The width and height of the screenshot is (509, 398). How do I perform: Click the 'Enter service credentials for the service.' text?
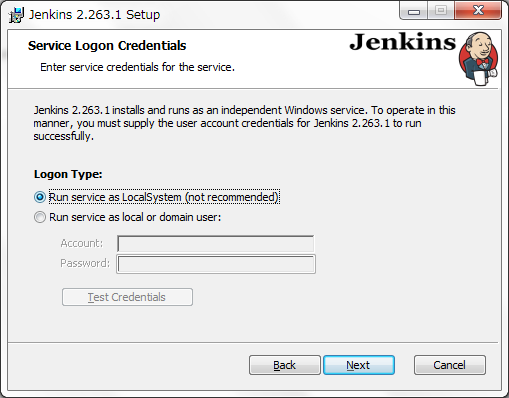pyautogui.click(x=137, y=67)
